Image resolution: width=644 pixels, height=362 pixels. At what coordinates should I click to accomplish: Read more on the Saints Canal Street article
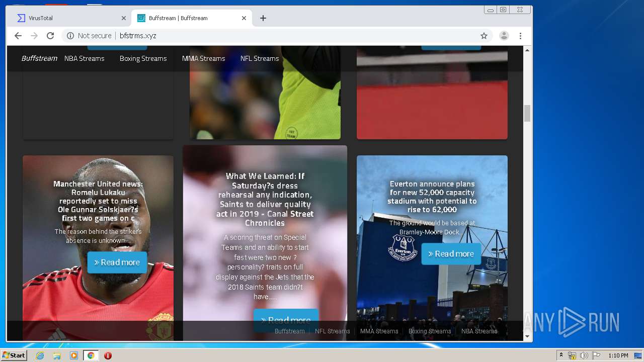pyautogui.click(x=286, y=320)
